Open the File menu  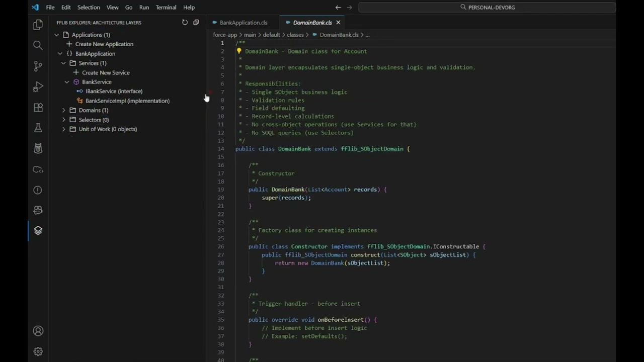(x=50, y=8)
